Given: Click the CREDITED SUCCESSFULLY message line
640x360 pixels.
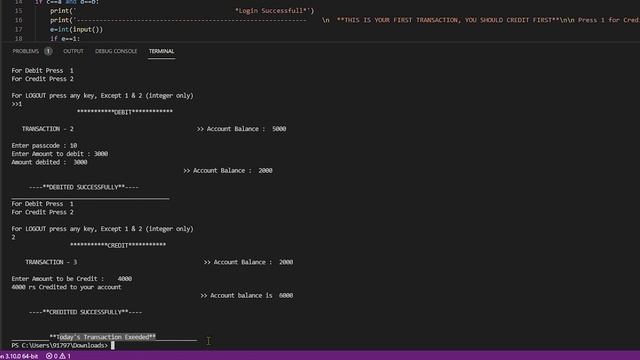Looking at the screenshot, I should point(85,312).
